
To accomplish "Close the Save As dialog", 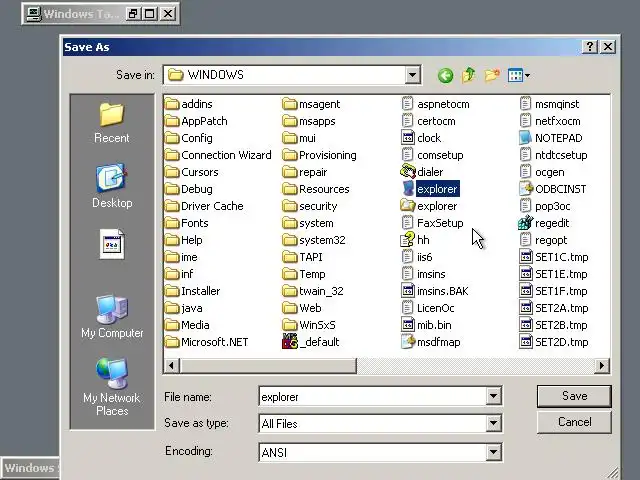I will pos(608,47).
